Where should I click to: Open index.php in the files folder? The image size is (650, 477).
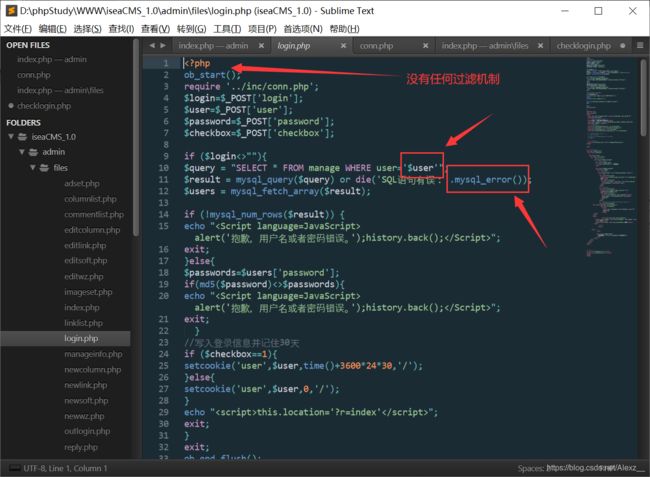[x=82, y=308]
